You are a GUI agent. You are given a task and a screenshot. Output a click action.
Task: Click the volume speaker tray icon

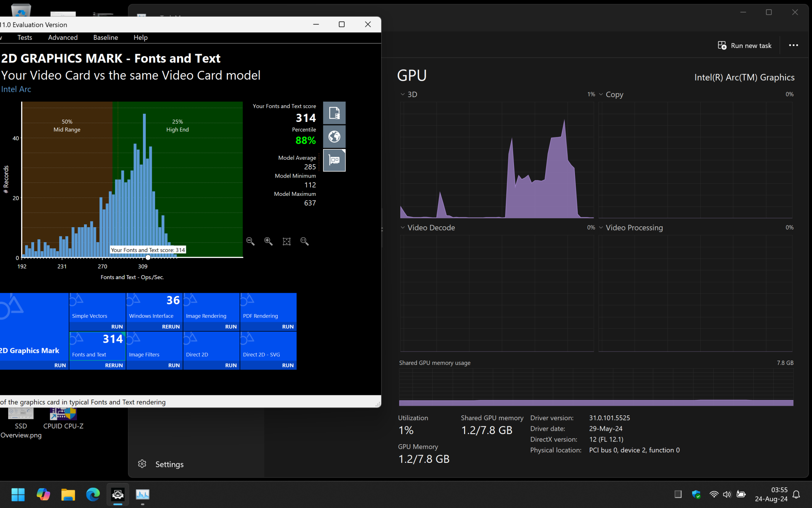727,495
